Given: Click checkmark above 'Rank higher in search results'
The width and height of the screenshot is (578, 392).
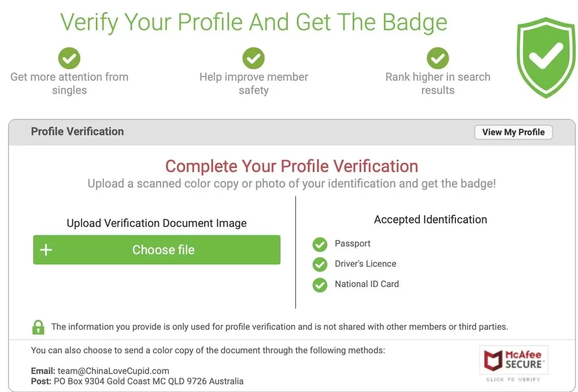Looking at the screenshot, I should coord(438,58).
